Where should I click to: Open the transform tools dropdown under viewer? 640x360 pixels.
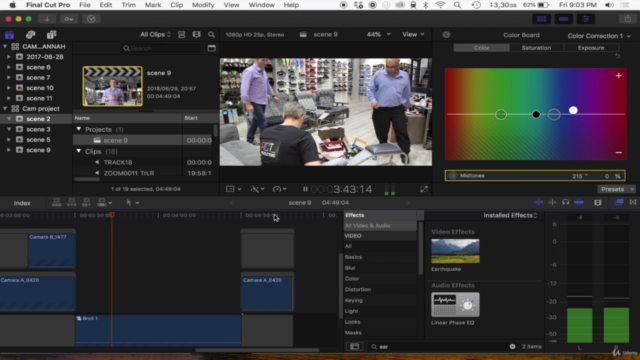[x=233, y=189]
